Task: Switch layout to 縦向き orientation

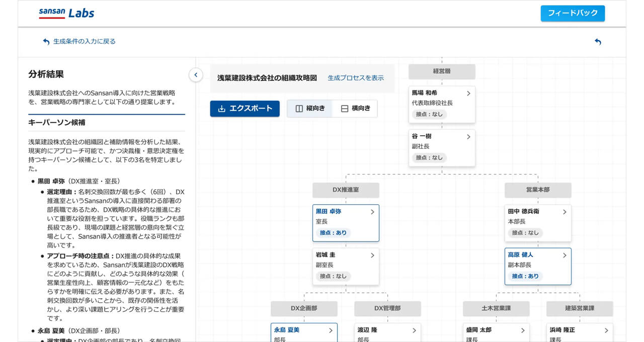Action: (x=310, y=108)
